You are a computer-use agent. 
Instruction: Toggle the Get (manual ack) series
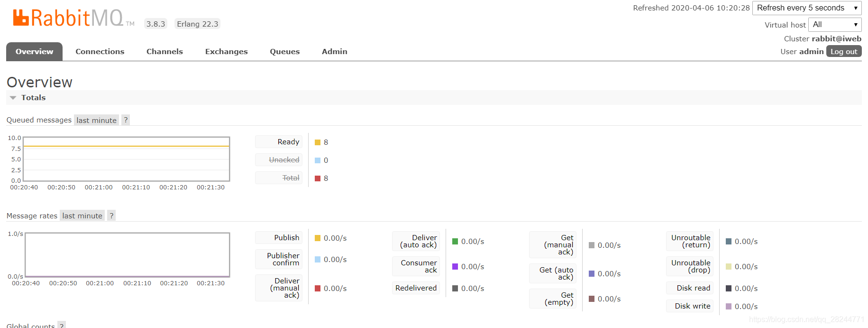pos(553,245)
